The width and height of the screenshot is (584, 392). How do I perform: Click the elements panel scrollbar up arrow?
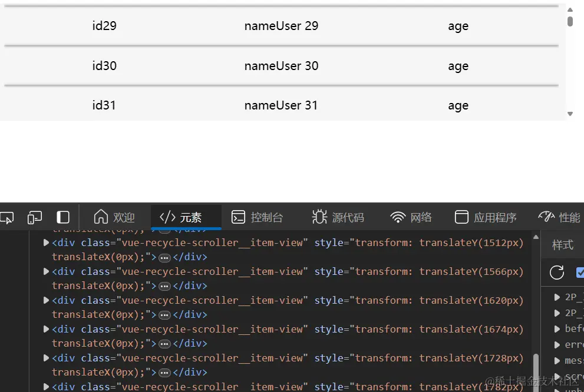pos(536,237)
